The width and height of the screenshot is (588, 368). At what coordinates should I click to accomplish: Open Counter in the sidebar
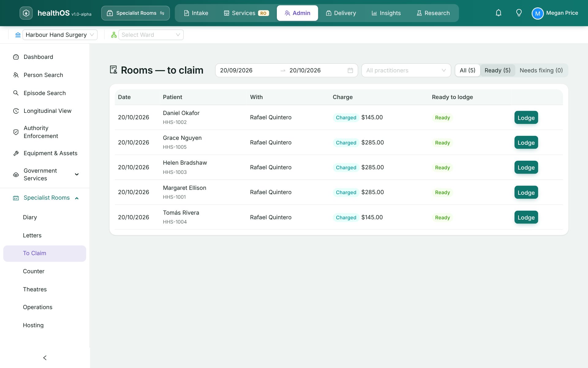(45, 271)
